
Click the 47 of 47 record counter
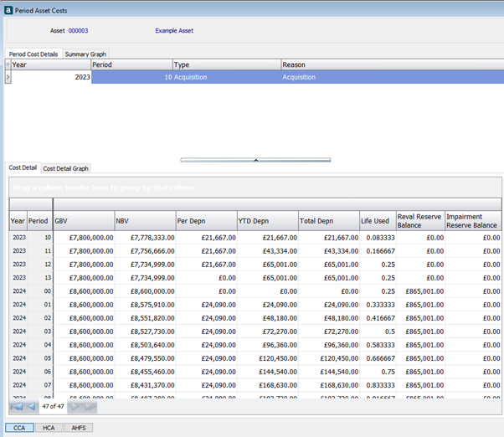coord(53,407)
